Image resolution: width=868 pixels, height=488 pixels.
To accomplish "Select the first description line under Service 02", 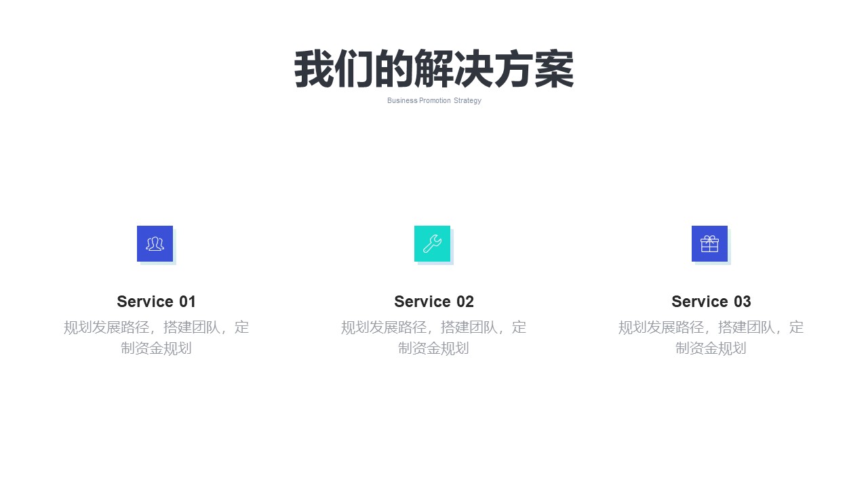I will coord(434,327).
